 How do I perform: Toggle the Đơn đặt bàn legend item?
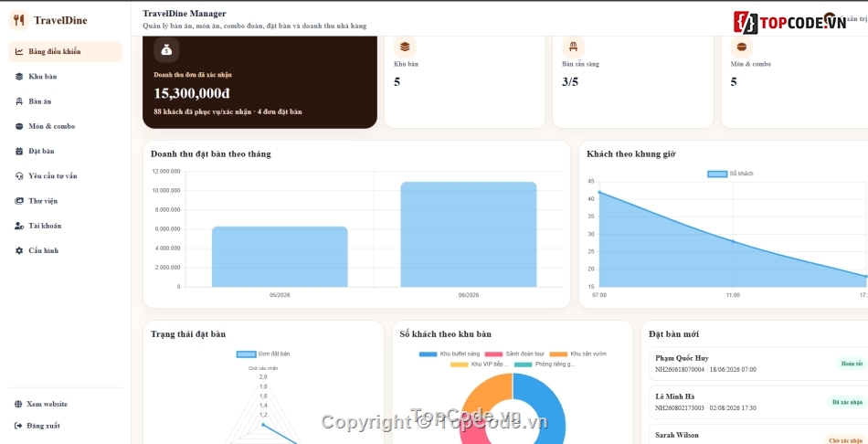(263, 354)
